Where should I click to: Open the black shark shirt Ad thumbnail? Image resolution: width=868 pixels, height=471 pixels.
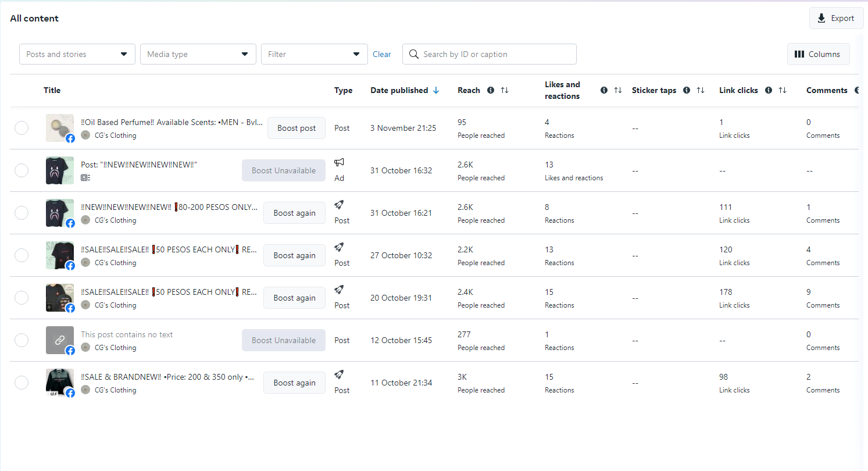60,170
